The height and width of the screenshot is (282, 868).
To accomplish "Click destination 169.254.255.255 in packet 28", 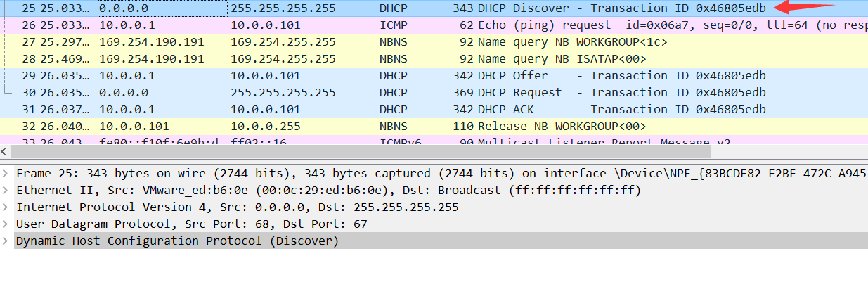I will tap(283, 59).
